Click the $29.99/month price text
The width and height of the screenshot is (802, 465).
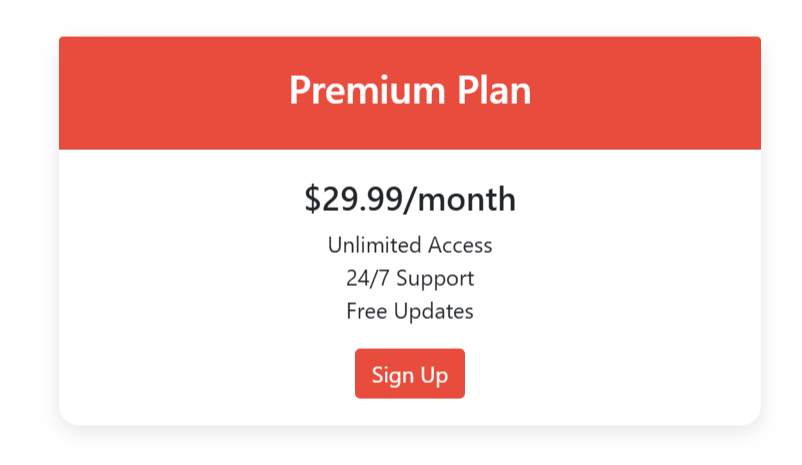(x=410, y=199)
